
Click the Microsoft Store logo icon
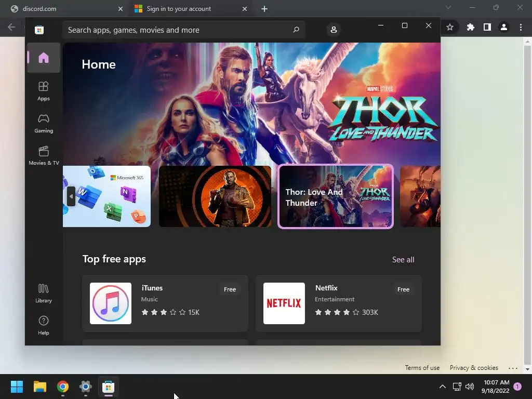click(x=39, y=30)
